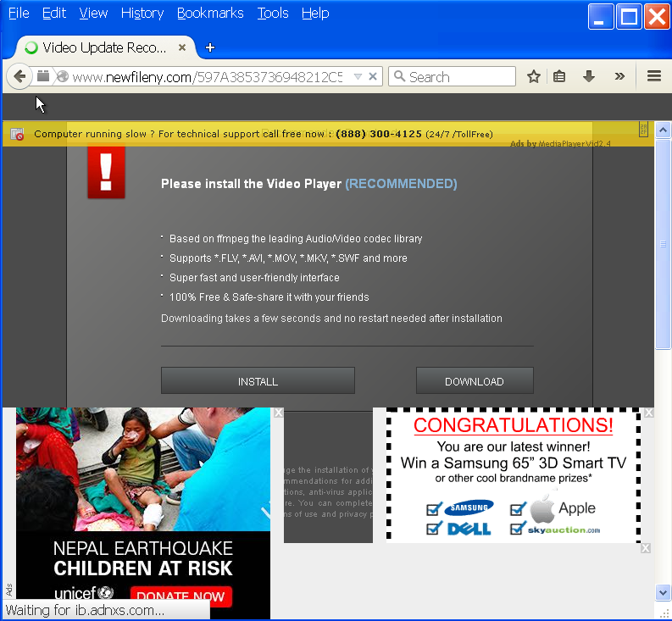This screenshot has height=621, width=672.
Task: Bookmark this page with the star icon
Action: tap(534, 77)
